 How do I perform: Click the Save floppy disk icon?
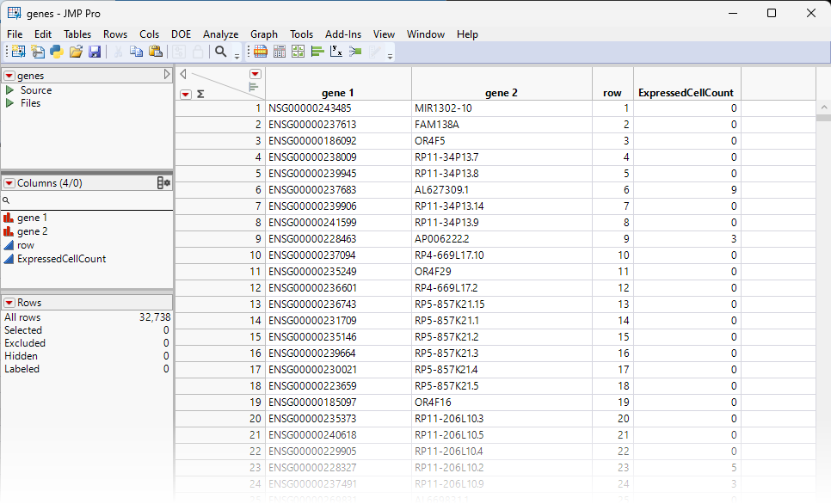tap(95, 52)
